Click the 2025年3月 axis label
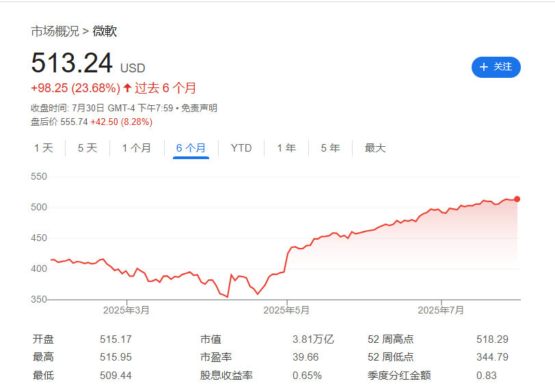The height and width of the screenshot is (392, 555). click(x=126, y=310)
